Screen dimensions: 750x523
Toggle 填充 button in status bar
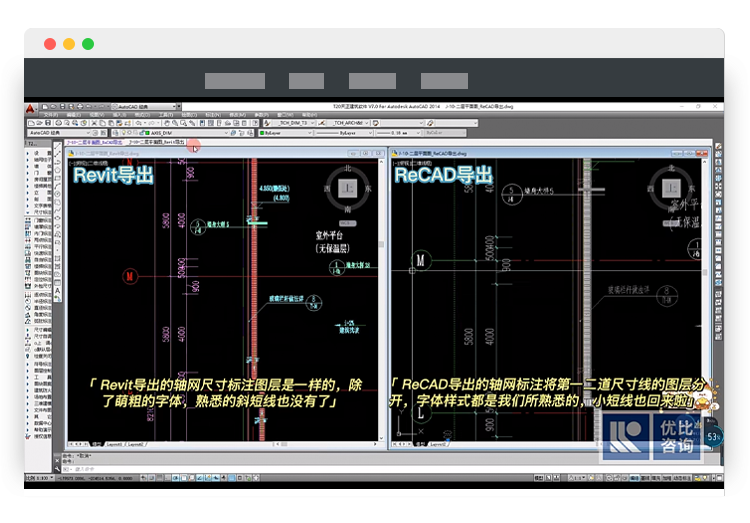tap(656, 478)
